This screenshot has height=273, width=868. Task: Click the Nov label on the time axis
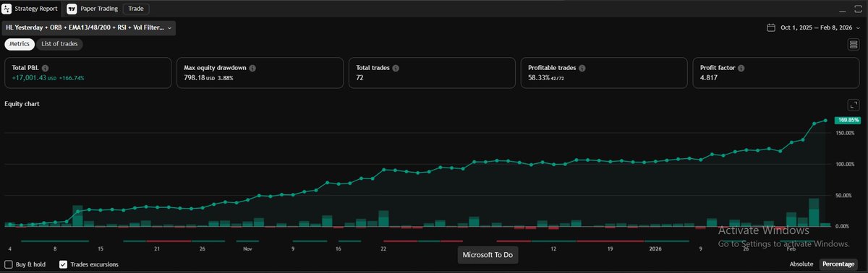point(247,248)
